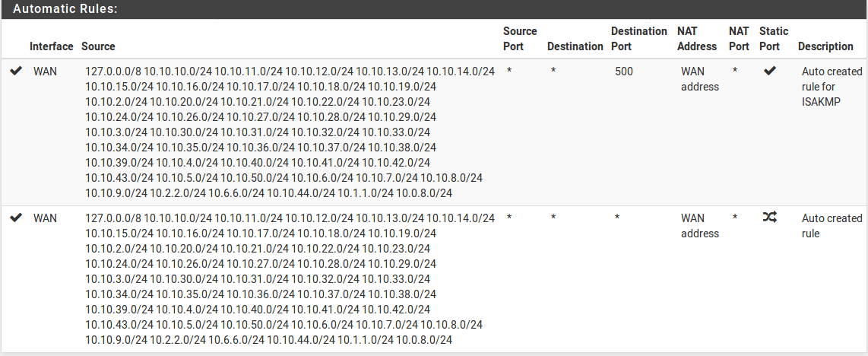Click the Static Port column header
The image size is (868, 356).
tap(773, 39)
